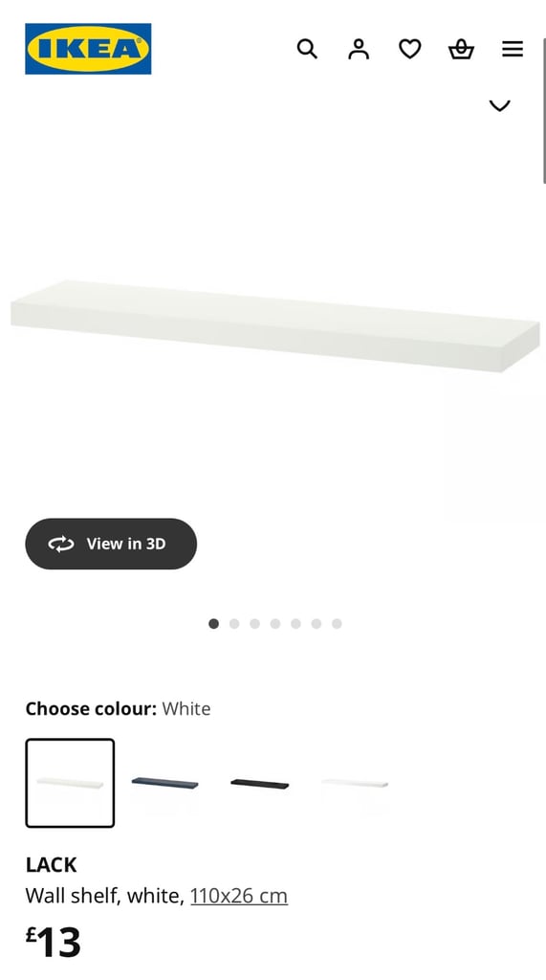Select the white colour shelf swatch
This screenshot has height=980, width=546.
click(70, 783)
